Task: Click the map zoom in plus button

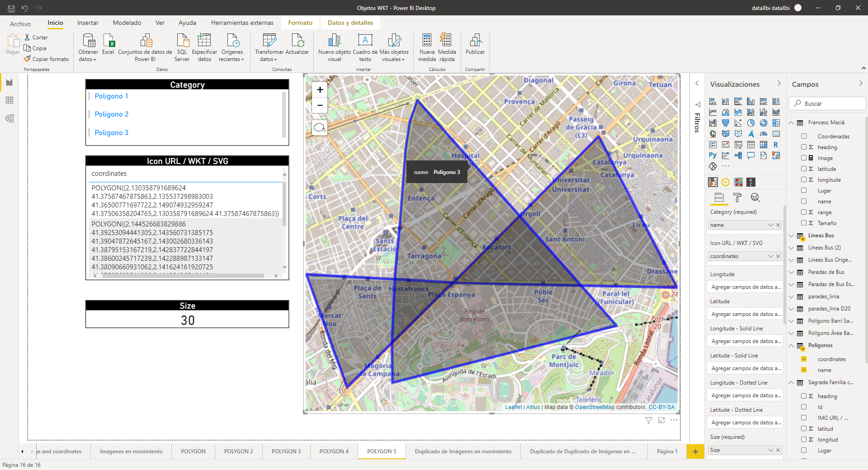Action: coord(320,89)
